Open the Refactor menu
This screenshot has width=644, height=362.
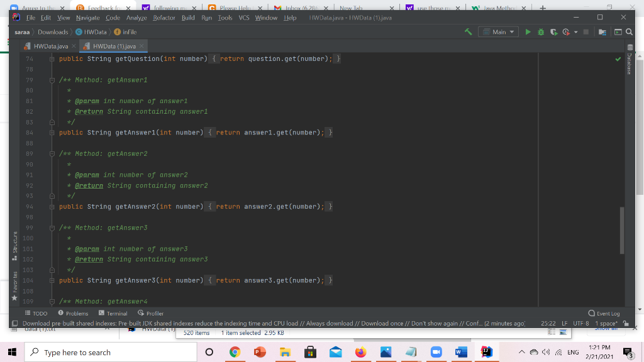(x=164, y=18)
